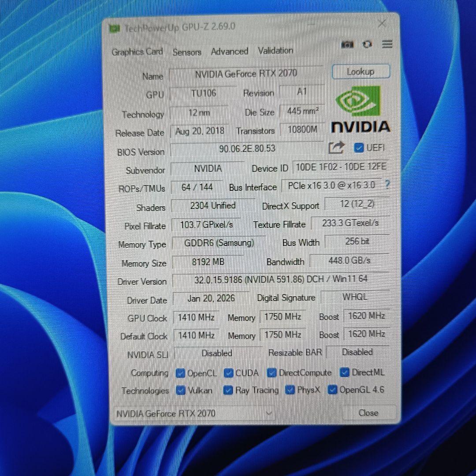Click the Resizable BAR value Disabled
476x476 pixels.
(357, 352)
